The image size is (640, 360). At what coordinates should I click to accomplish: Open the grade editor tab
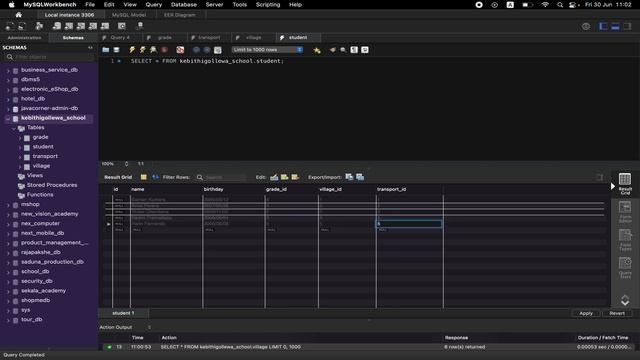[x=164, y=38]
